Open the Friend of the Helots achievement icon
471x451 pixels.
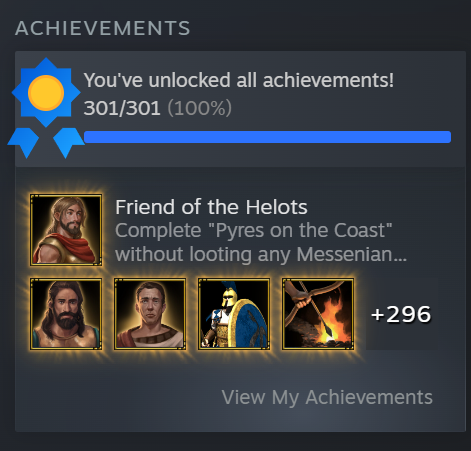66,230
